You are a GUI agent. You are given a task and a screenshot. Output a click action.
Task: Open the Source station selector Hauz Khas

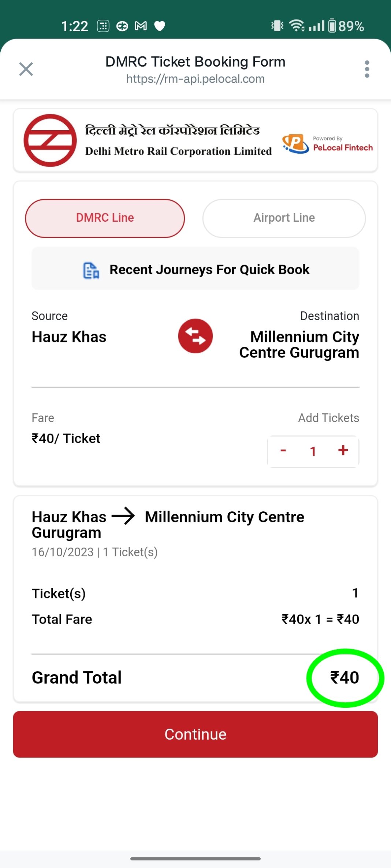click(68, 337)
